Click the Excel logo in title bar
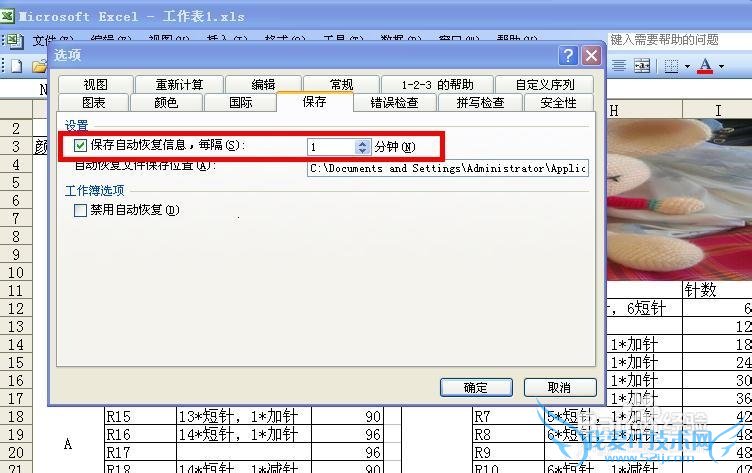The image size is (752, 473). click(7, 16)
